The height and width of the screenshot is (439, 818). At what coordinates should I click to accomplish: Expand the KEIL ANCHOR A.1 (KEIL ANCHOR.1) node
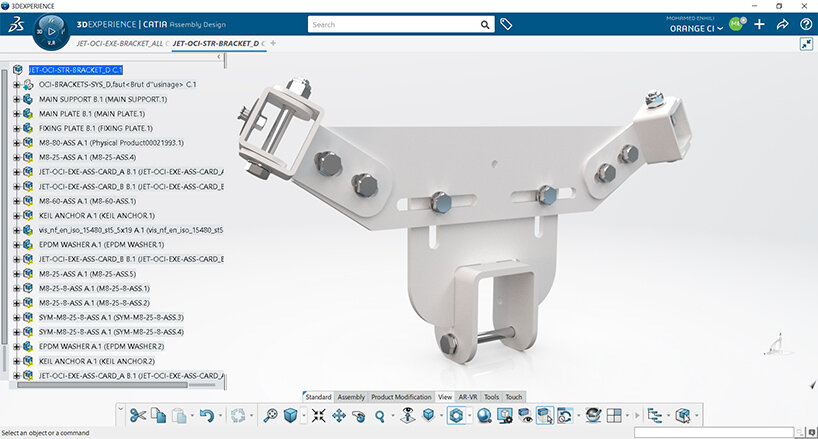(x=16, y=215)
